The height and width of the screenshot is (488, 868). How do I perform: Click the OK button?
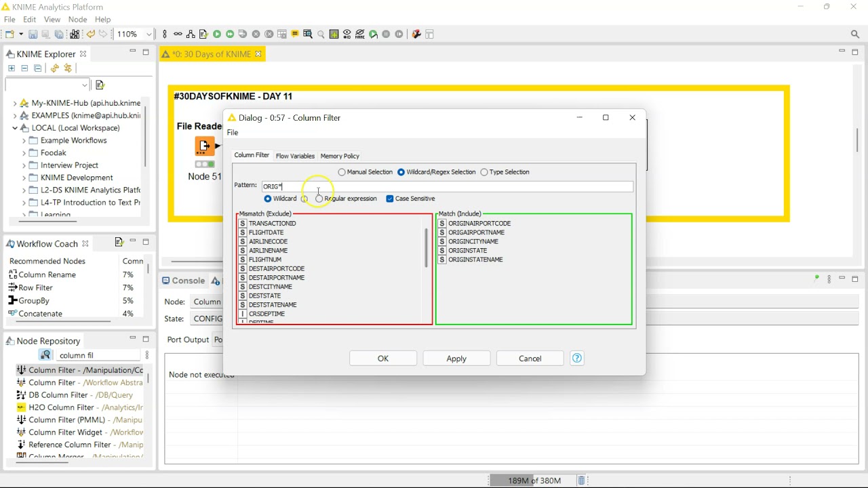pyautogui.click(x=383, y=359)
